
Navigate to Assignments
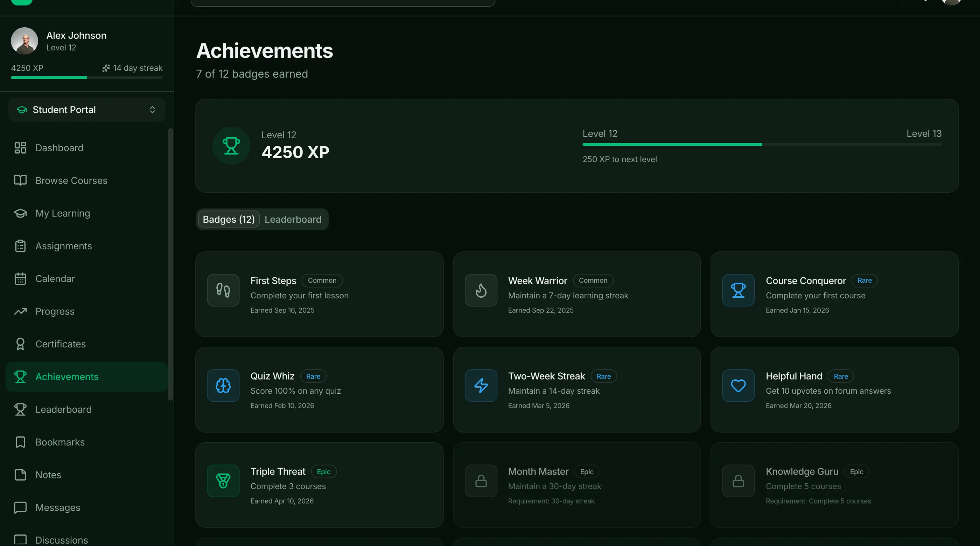point(87,246)
